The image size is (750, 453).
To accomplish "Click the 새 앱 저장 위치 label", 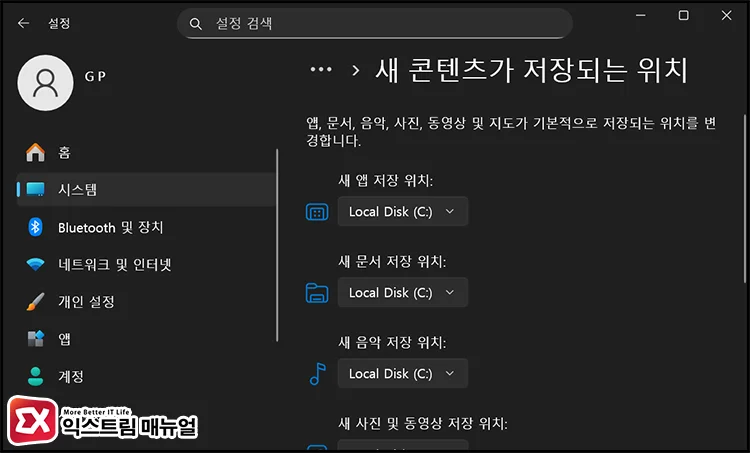I will (x=386, y=180).
